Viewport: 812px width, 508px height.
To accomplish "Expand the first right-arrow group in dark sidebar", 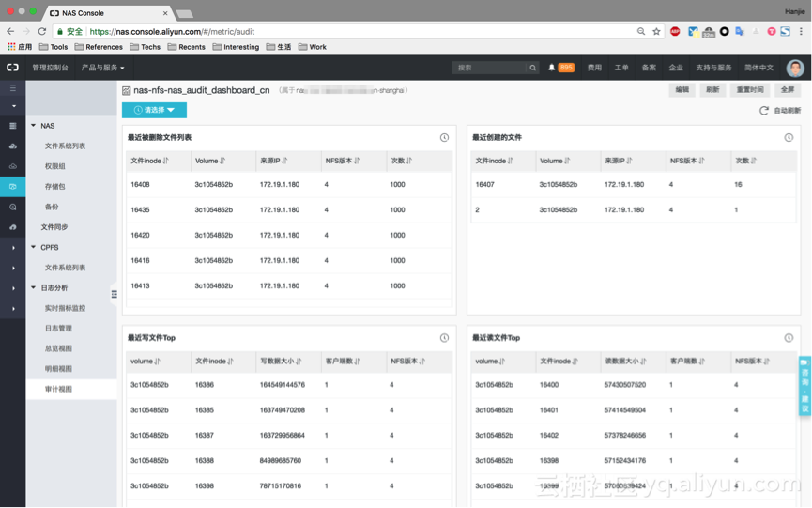I will pyautogui.click(x=13, y=248).
